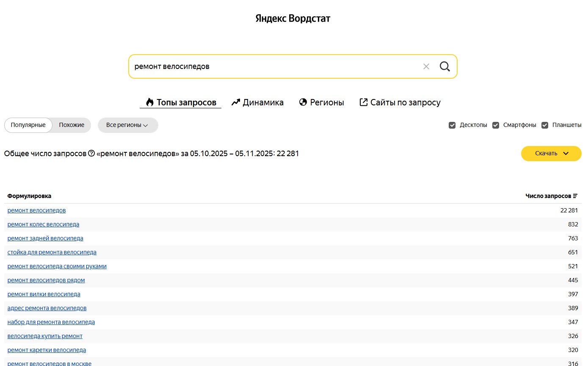This screenshot has width=588, height=366.
Task: Click the 347 request count cell
Action: point(573,322)
